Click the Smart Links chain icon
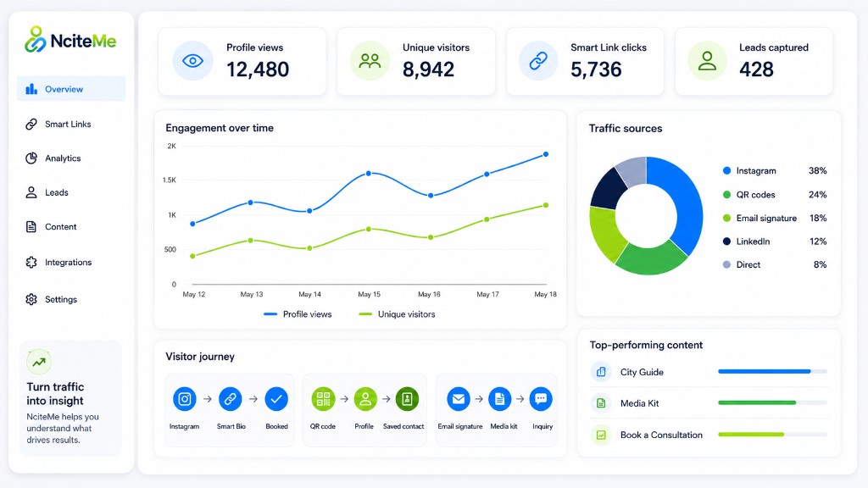Image resolution: width=868 pixels, height=488 pixels. [31, 124]
